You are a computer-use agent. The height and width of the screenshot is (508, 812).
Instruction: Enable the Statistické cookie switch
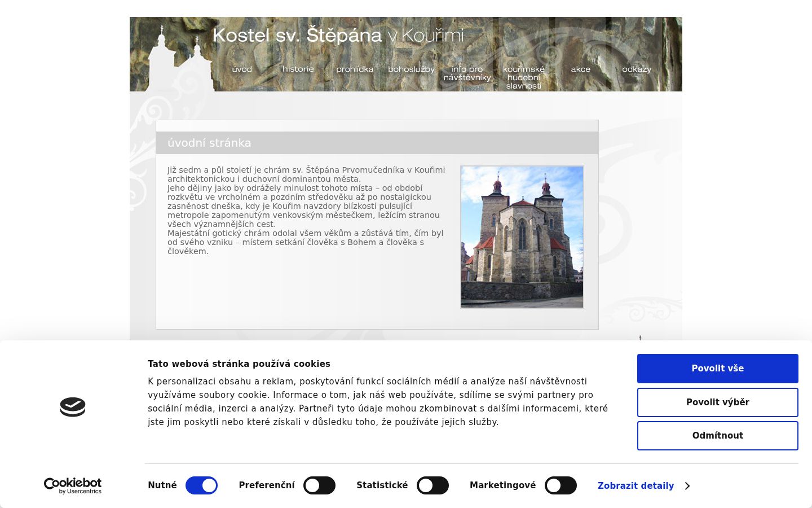[x=433, y=485]
